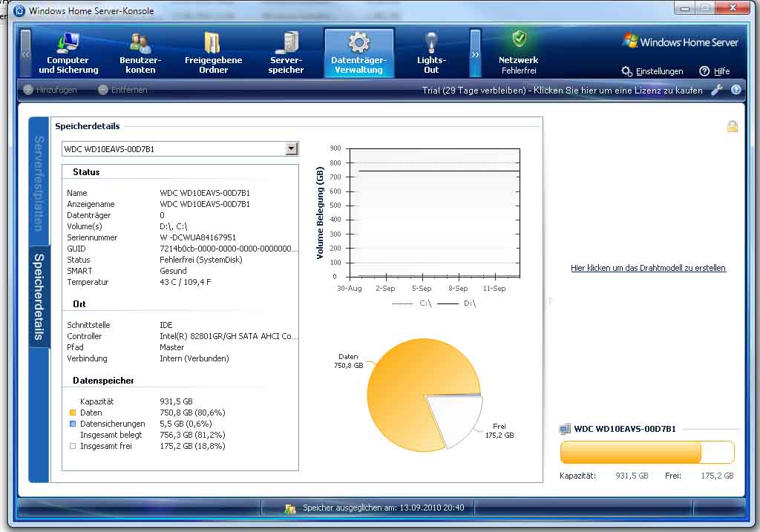Click the Daten 750,8 GB pie label
Image resolution: width=760 pixels, height=532 pixels.
click(349, 361)
